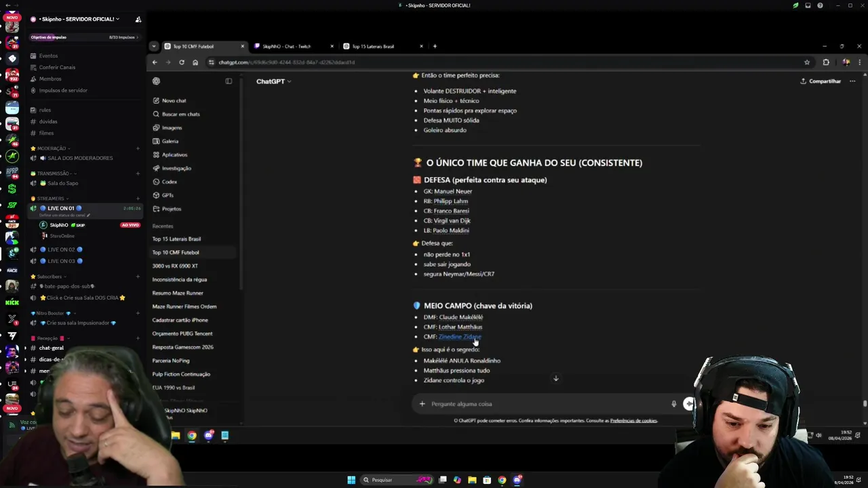The height and width of the screenshot is (488, 868).
Task: Open recent chat 3080 vs RX 6900 XT
Action: [x=175, y=266]
